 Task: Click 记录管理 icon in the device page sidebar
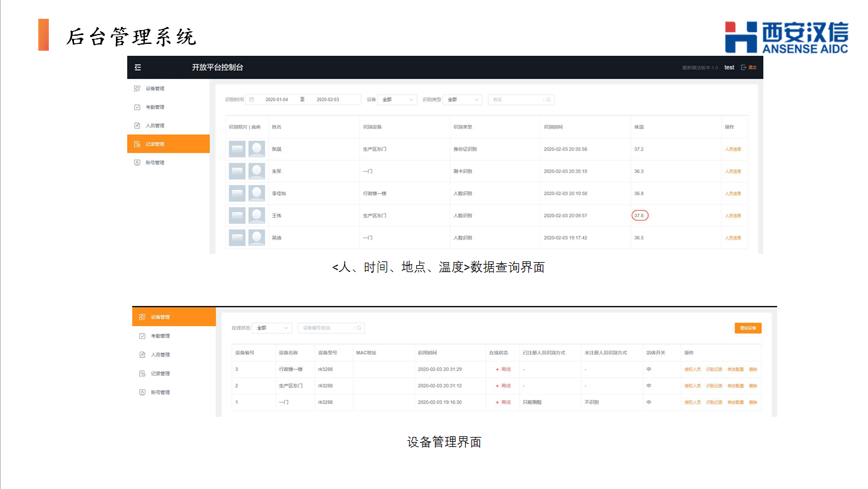142,374
